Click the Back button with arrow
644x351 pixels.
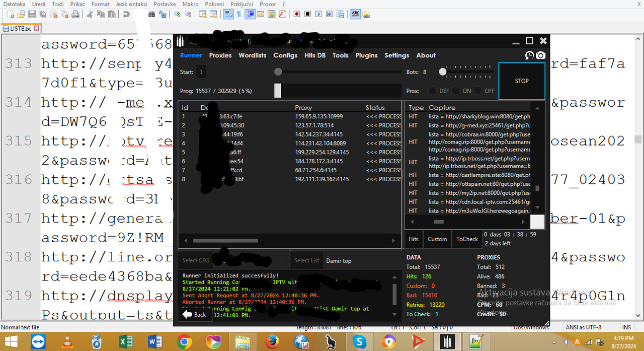point(194,314)
